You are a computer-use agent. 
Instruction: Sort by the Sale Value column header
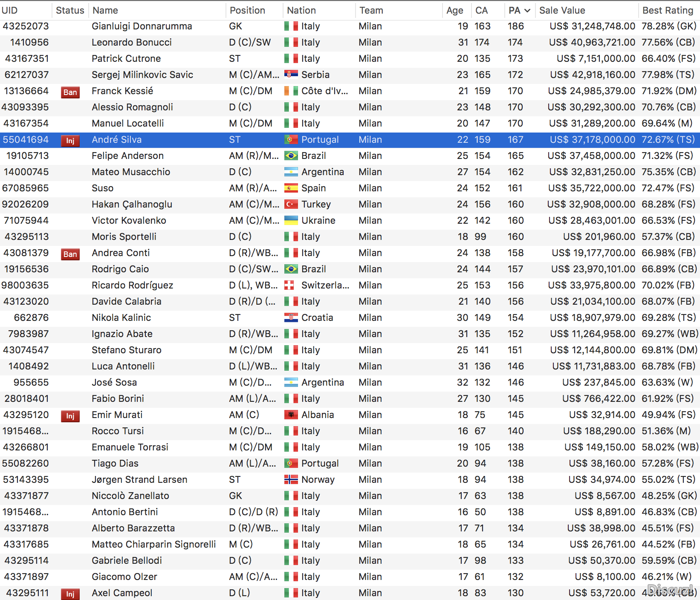[x=562, y=10]
